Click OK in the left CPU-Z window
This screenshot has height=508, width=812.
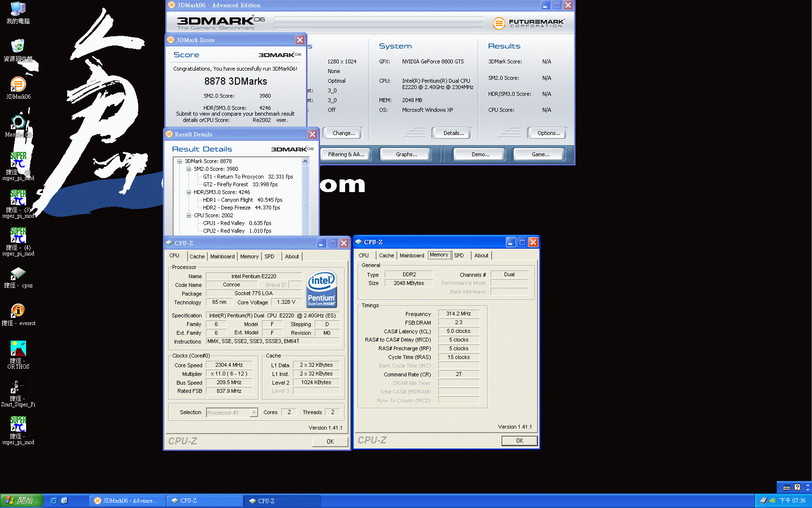coord(330,441)
